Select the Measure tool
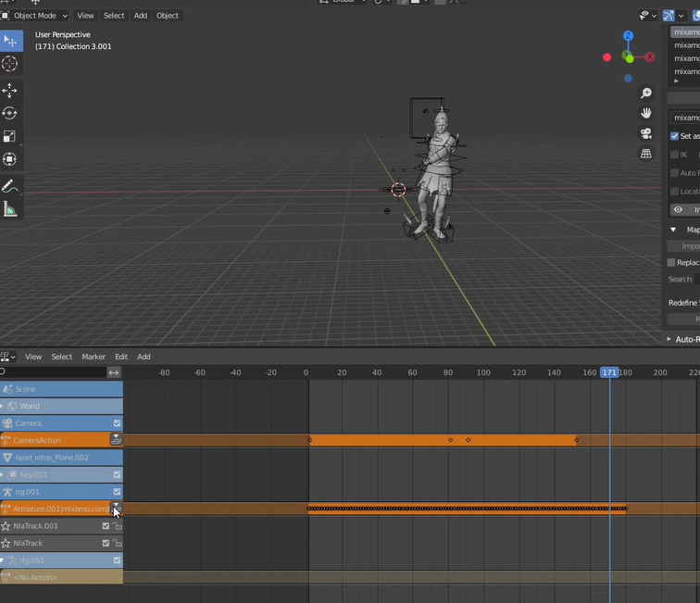700x603 pixels. [10, 209]
